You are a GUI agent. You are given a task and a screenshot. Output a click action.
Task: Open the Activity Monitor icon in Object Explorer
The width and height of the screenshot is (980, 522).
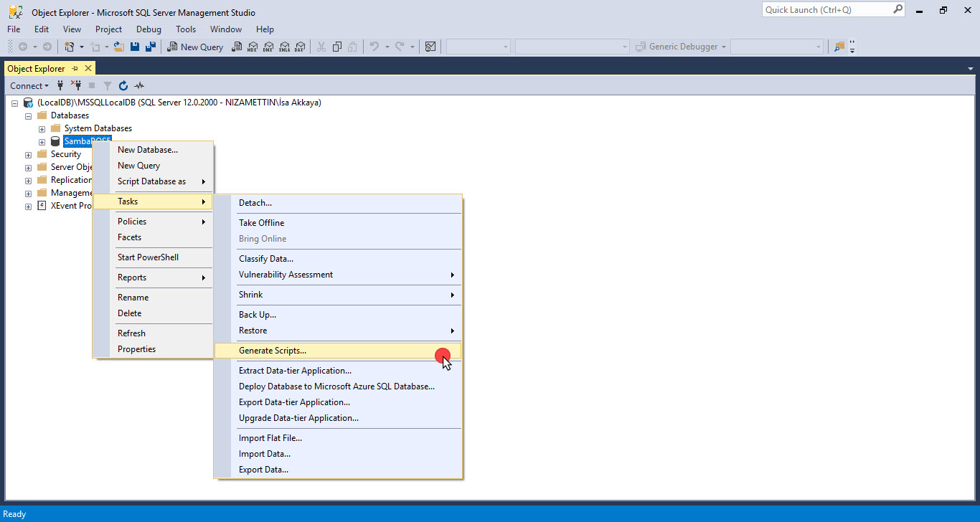(139, 86)
